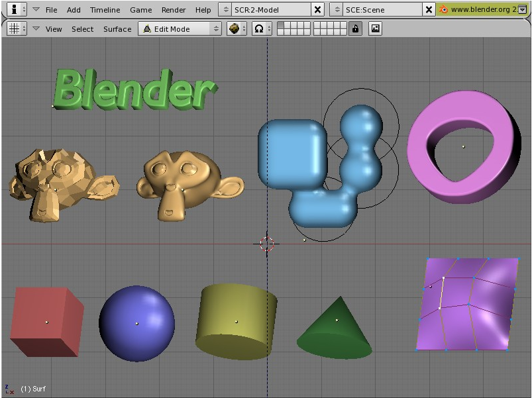Viewport: 532px width, 398px height.
Task: Click the purple NURBS surface patch
Action: 468,304
